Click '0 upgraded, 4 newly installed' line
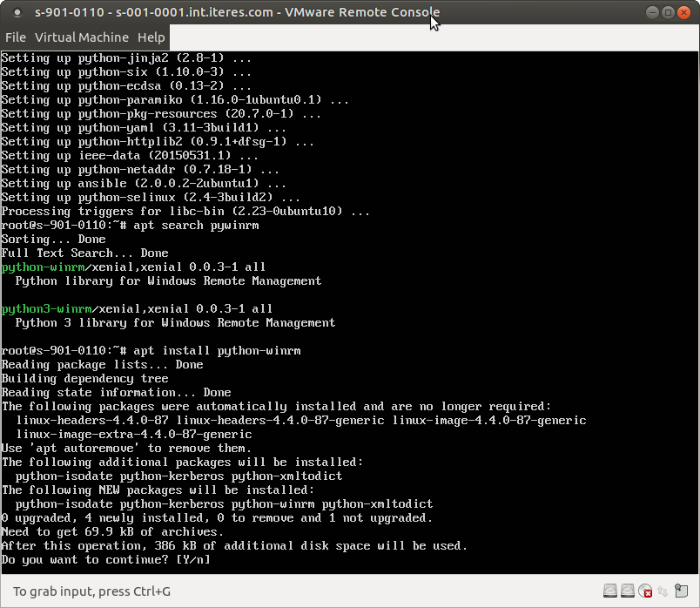 217,518
